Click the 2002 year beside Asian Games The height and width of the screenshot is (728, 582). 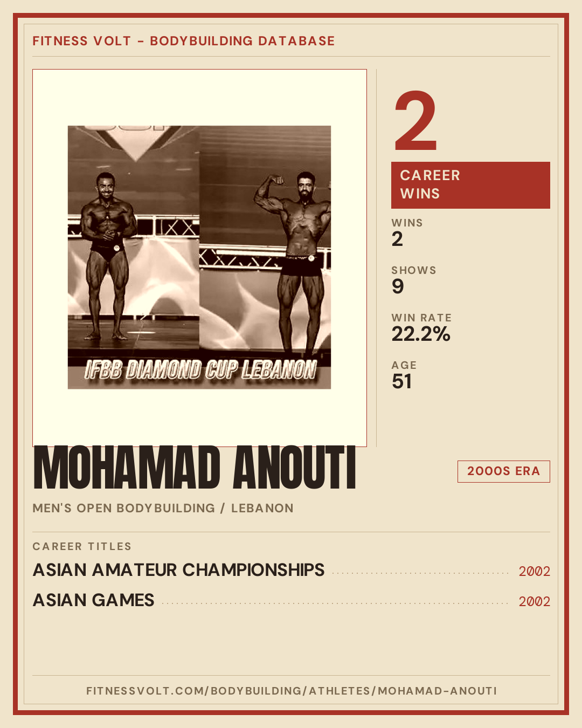(x=534, y=602)
